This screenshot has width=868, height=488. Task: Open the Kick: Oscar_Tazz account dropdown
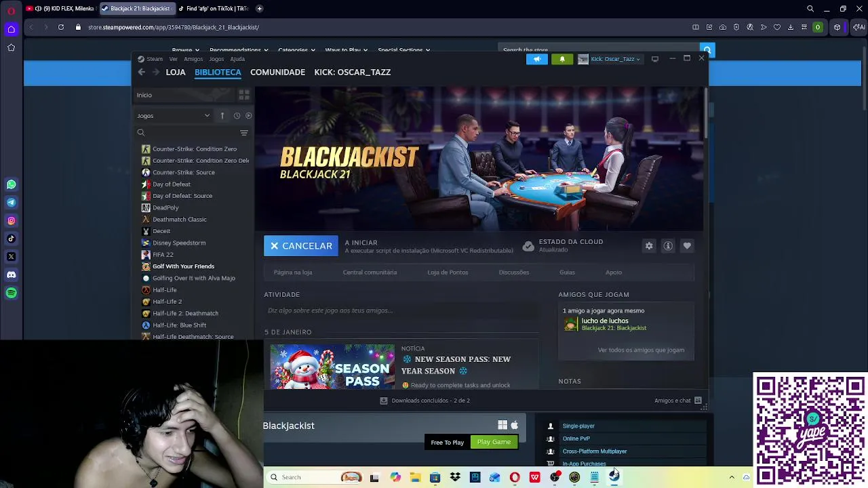(x=610, y=59)
